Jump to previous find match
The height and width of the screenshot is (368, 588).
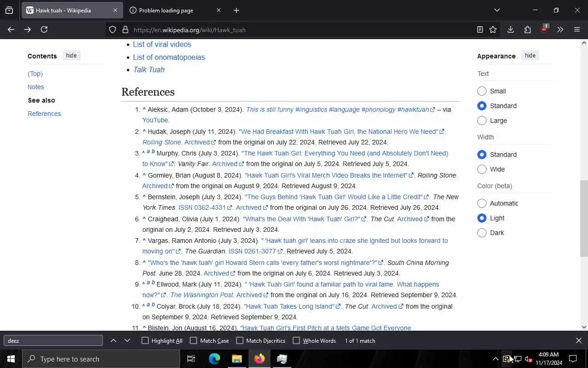(x=113, y=340)
